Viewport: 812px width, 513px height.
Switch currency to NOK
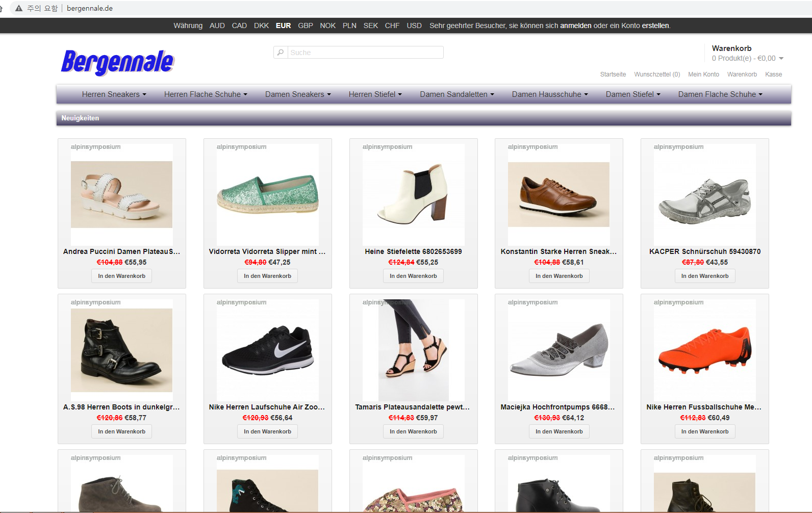coord(328,25)
